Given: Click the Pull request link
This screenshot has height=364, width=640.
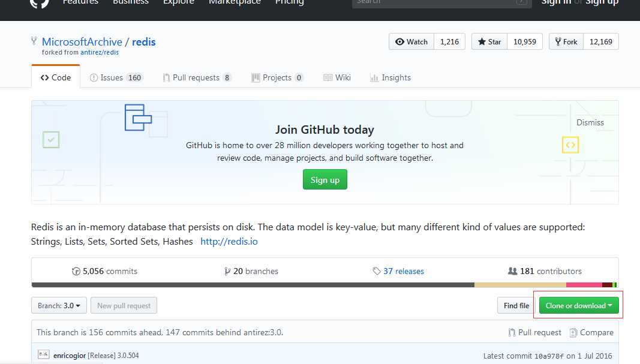Looking at the screenshot, I should tap(534, 333).
